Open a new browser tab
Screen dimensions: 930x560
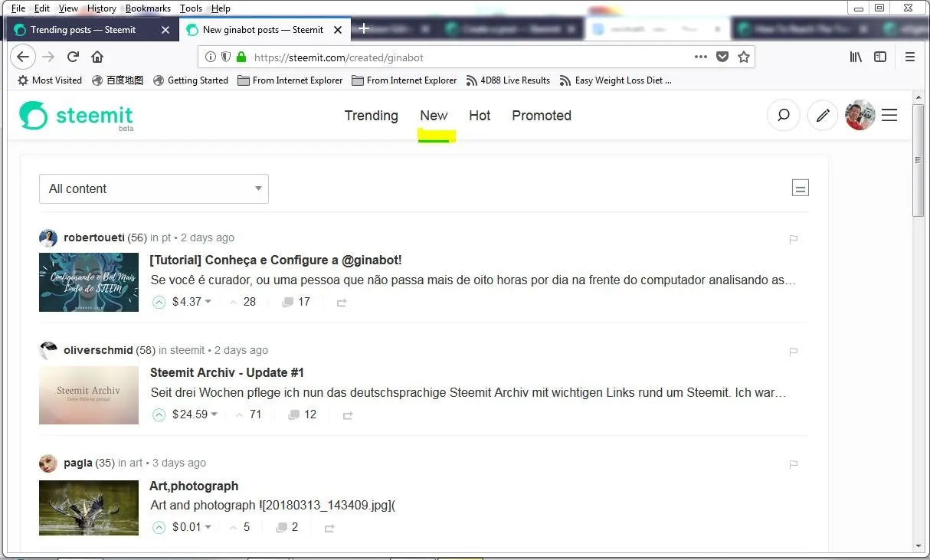(x=365, y=29)
